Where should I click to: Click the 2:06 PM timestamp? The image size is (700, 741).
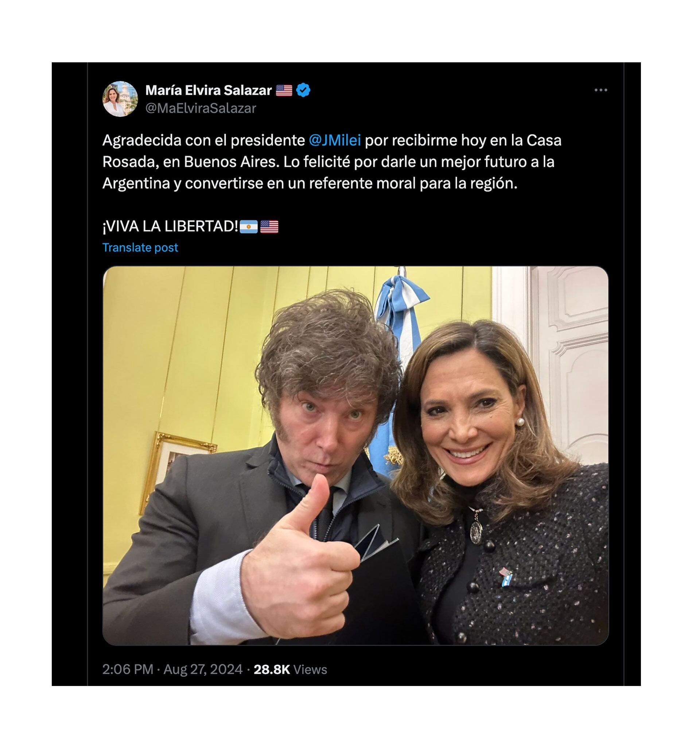pyautogui.click(x=128, y=669)
